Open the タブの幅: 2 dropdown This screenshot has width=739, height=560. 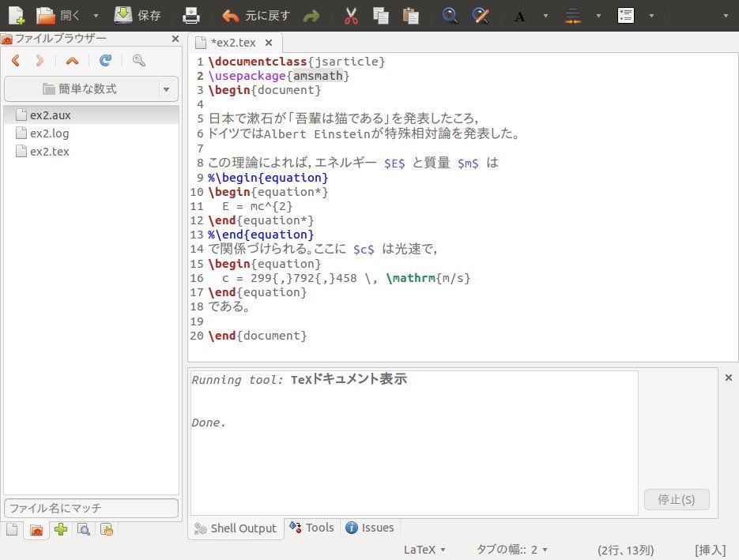click(512, 550)
